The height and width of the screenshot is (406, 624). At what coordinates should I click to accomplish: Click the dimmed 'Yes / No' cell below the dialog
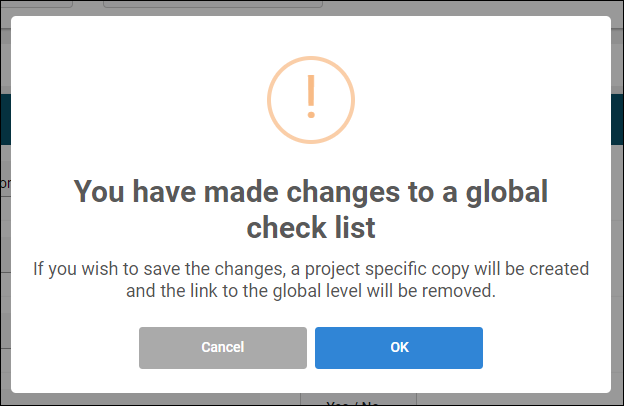pyautogui.click(x=358, y=400)
